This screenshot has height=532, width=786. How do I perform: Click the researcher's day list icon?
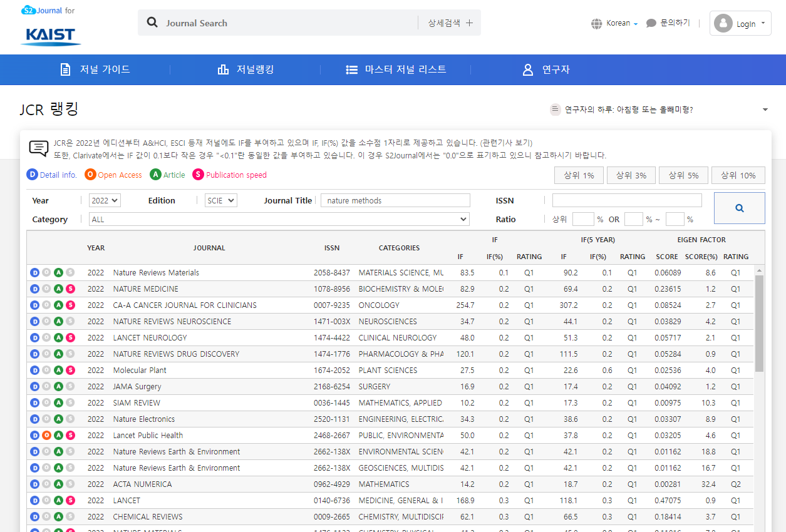[556, 110]
